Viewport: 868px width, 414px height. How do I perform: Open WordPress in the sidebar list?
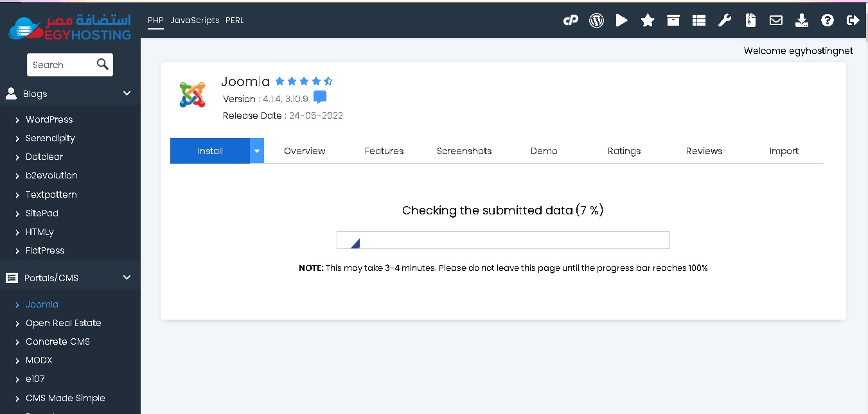click(49, 119)
